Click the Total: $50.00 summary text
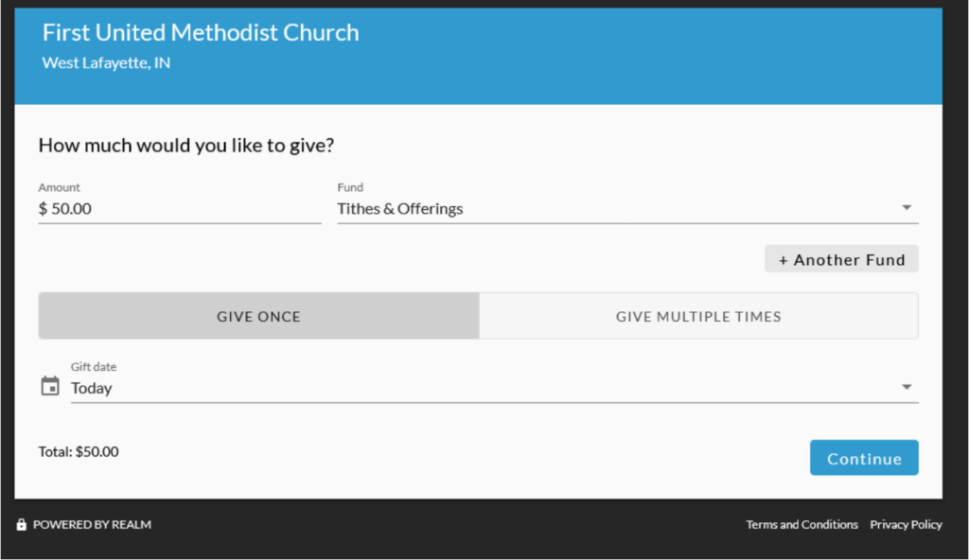969x560 pixels. 79,451
